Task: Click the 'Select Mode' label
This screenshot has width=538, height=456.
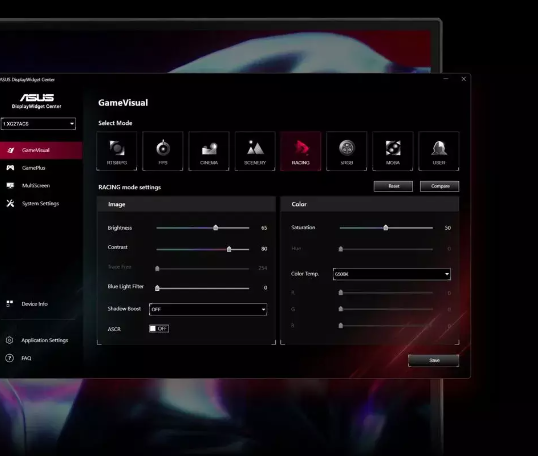Action: click(115, 123)
